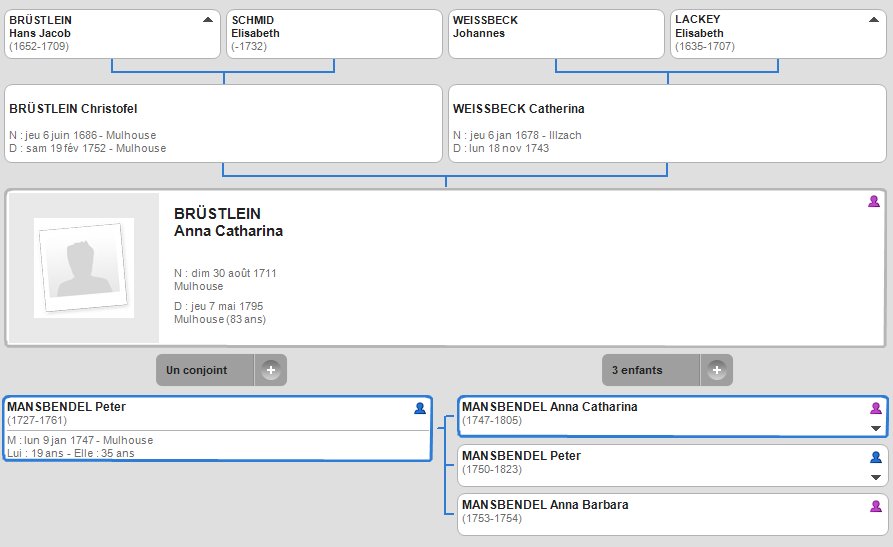Click the profile photo placeholder of Anna Catharina
The height and width of the screenshot is (547, 893).
pyautogui.click(x=84, y=268)
